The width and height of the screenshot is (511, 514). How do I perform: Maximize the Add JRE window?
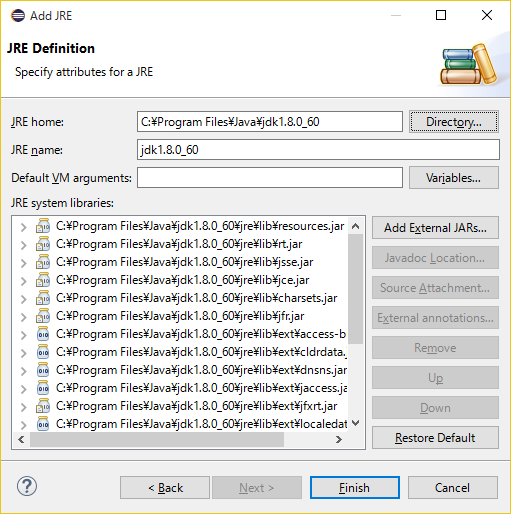point(441,15)
